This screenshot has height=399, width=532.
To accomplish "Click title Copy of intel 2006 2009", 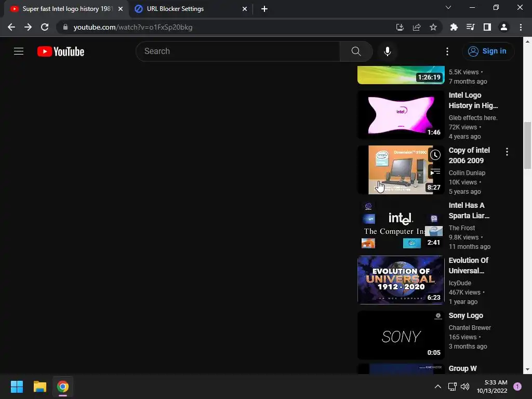I will point(469,155).
